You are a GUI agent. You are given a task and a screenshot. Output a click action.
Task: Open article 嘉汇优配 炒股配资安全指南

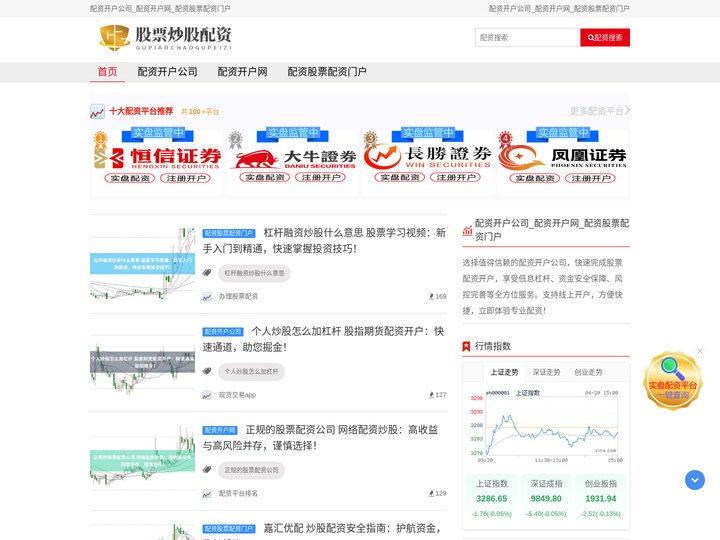pos(352,529)
